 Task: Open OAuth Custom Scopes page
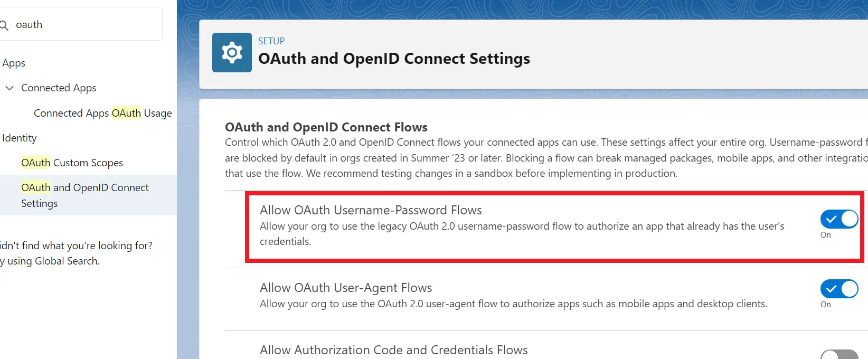pyautogui.click(x=72, y=163)
